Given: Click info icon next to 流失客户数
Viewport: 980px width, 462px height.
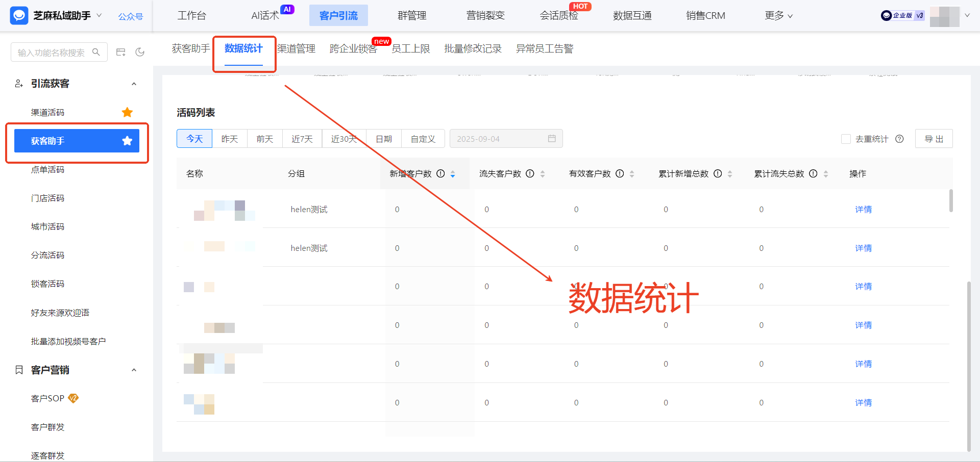Looking at the screenshot, I should (530, 173).
